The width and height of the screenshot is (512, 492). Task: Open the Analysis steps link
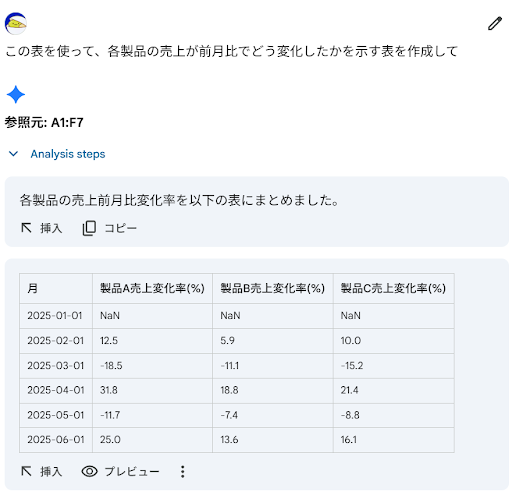click(68, 154)
